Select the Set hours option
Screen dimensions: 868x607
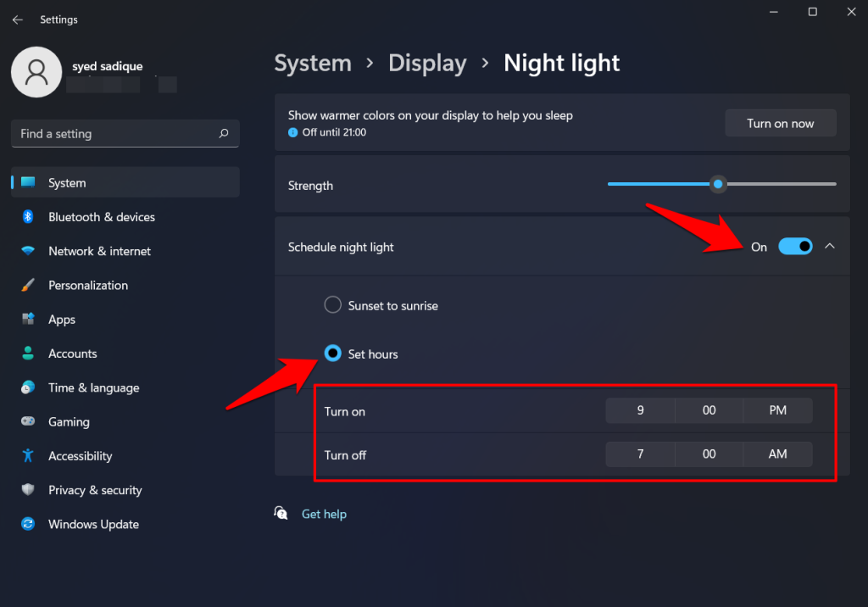coord(332,354)
